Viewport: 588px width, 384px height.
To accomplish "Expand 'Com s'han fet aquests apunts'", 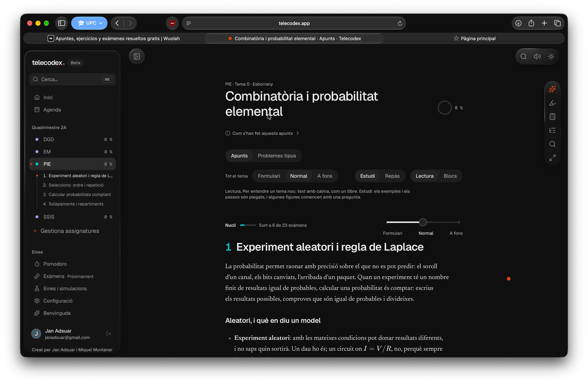I will click(x=262, y=133).
